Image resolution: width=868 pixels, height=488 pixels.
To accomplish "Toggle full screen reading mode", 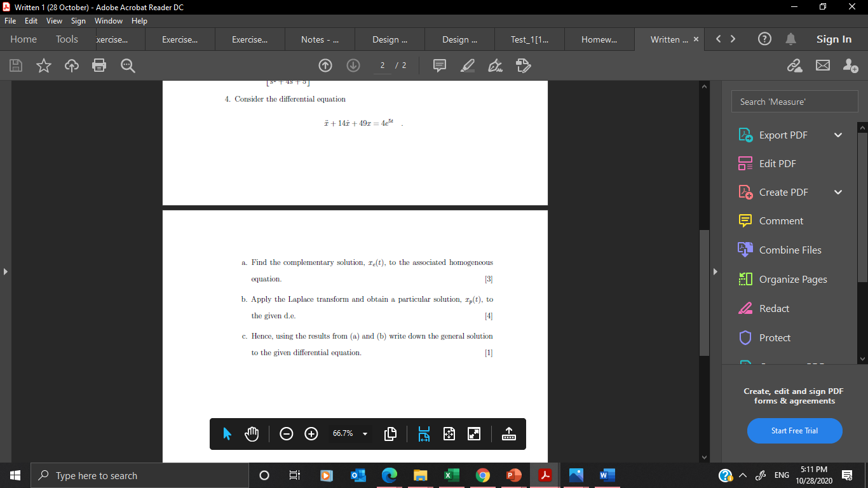I will [473, 433].
